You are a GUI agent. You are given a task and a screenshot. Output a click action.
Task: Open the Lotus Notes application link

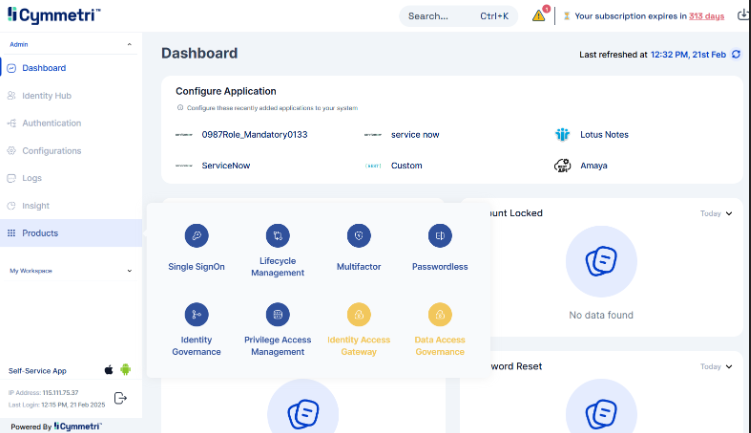(604, 134)
